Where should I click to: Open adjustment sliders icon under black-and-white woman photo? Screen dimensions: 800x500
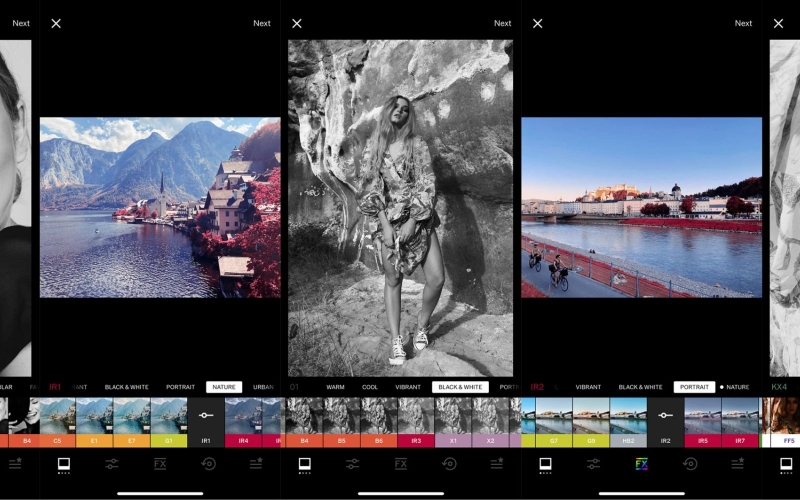[353, 464]
